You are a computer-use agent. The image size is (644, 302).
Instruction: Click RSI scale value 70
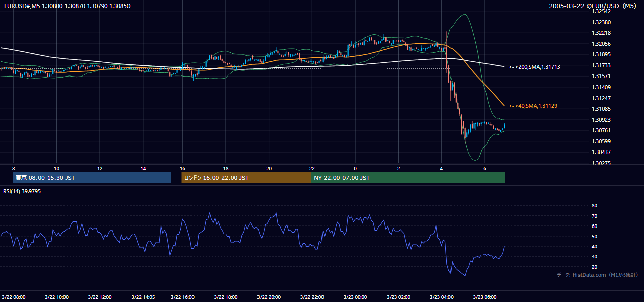pyautogui.click(x=594, y=216)
